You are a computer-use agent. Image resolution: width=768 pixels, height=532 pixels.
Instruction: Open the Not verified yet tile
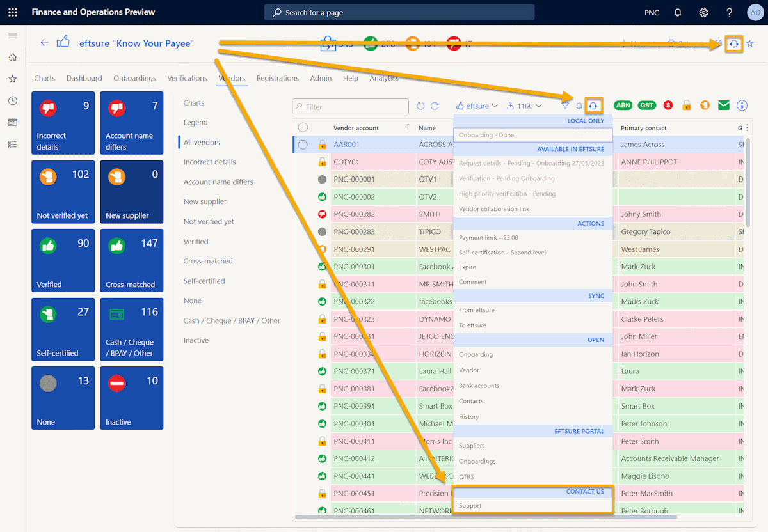point(63,192)
